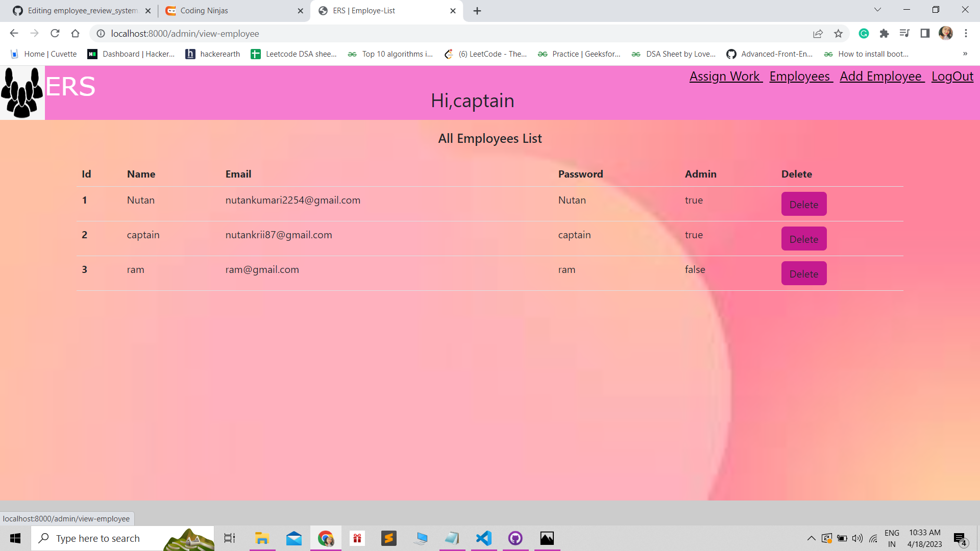This screenshot has width=980, height=551.
Task: Click hidden icons chevron in system tray
Action: (x=811, y=538)
